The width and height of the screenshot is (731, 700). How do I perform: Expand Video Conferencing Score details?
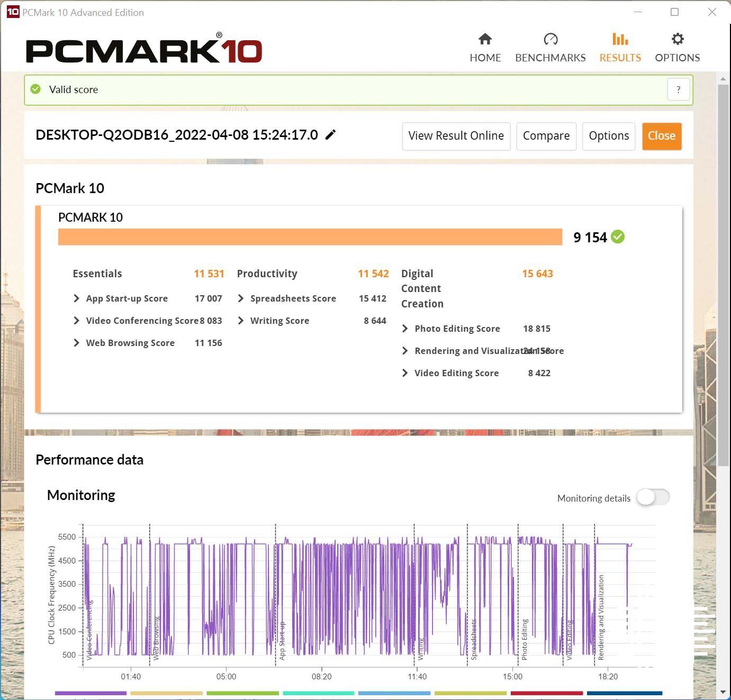[76, 321]
